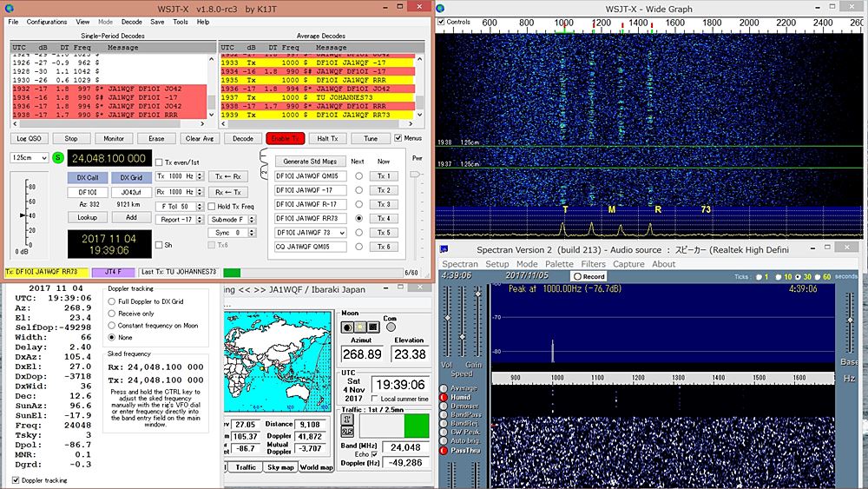This screenshot has height=489, width=868.
Task: Toggle the BandRej indicator in Spectran
Action: tap(444, 424)
